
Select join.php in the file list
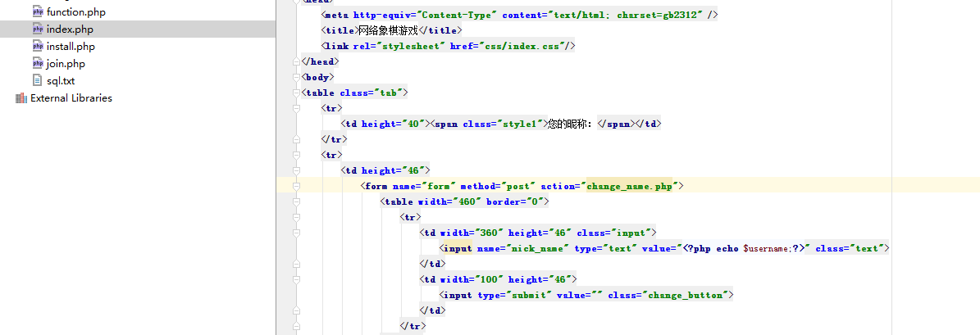[x=66, y=64]
